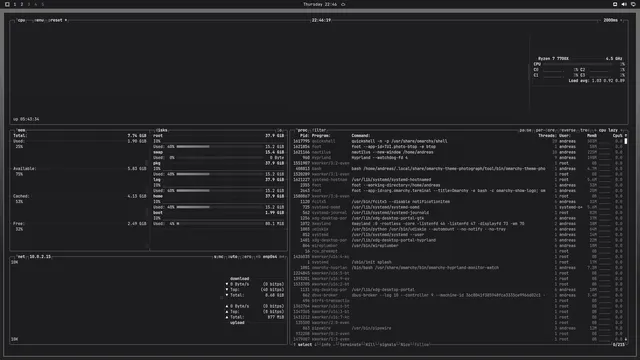Click the enp0s6 interface name
This screenshot has height=360, width=640.
pos(270,257)
